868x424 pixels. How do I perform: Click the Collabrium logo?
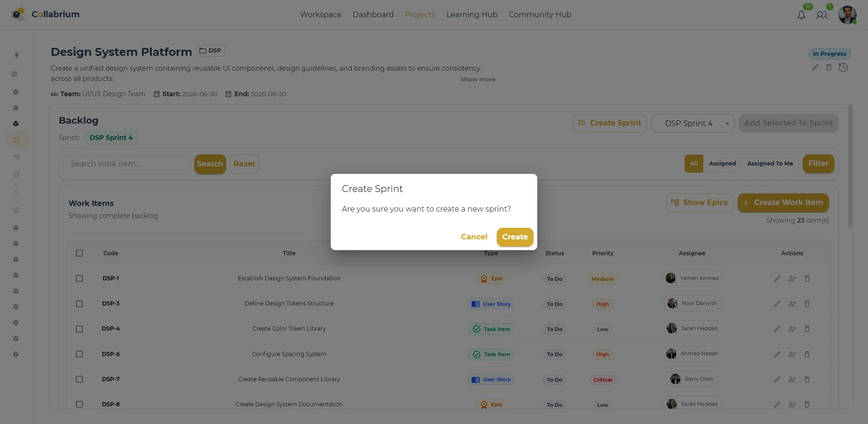[45, 14]
